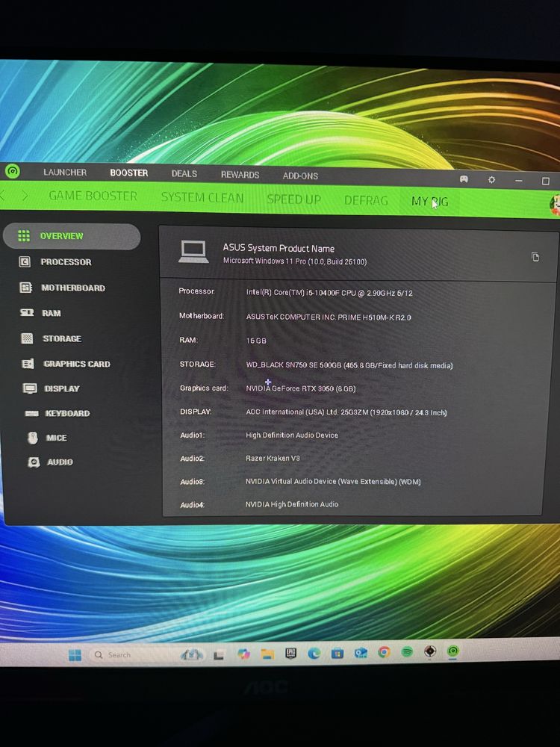Click the AOC International display value
The width and height of the screenshot is (560, 747).
[x=346, y=412]
